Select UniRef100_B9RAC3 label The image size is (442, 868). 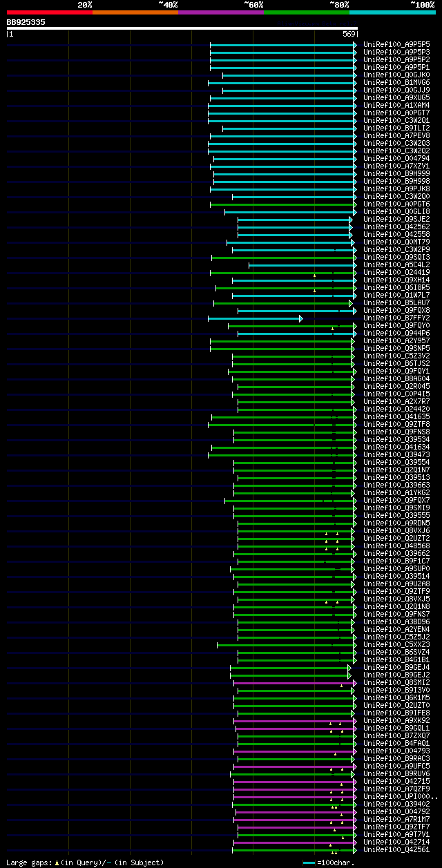pyautogui.click(x=396, y=758)
